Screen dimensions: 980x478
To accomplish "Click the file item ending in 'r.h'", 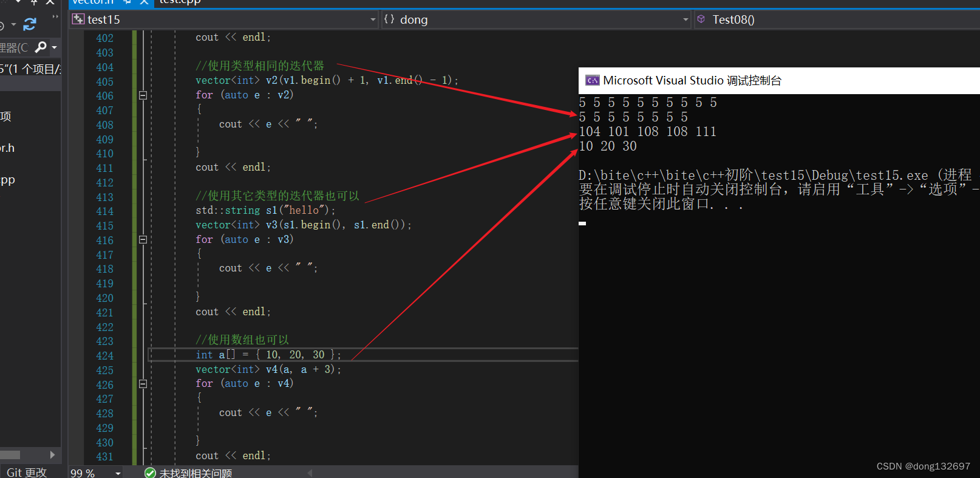I will click(x=7, y=148).
